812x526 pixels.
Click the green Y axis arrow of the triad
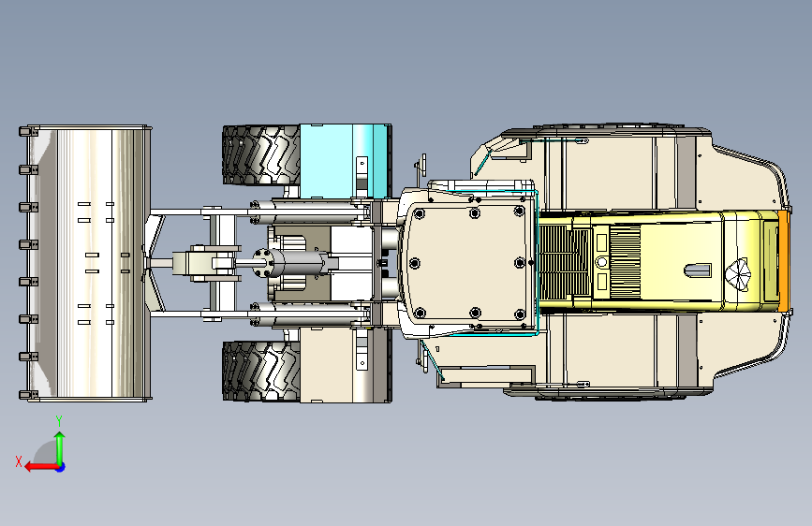tap(60, 447)
